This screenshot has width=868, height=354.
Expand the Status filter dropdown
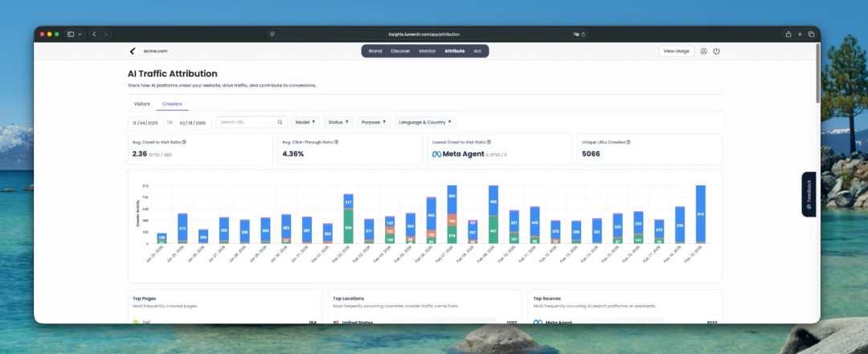coord(338,122)
